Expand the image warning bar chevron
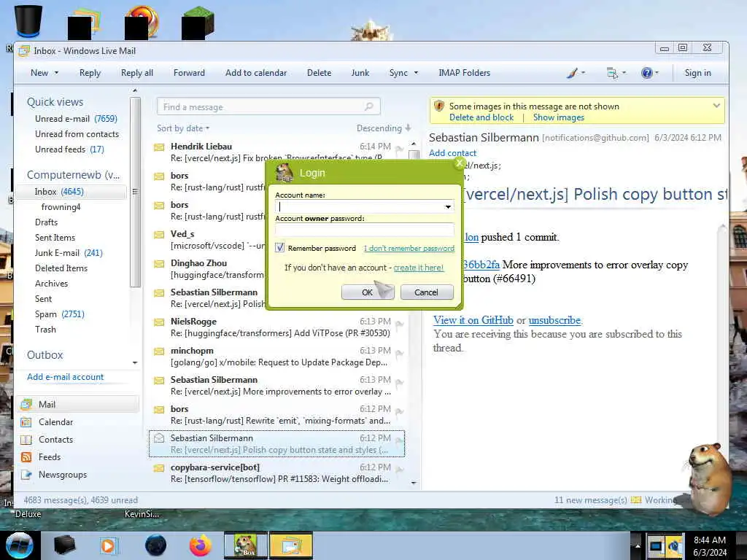 [716, 106]
